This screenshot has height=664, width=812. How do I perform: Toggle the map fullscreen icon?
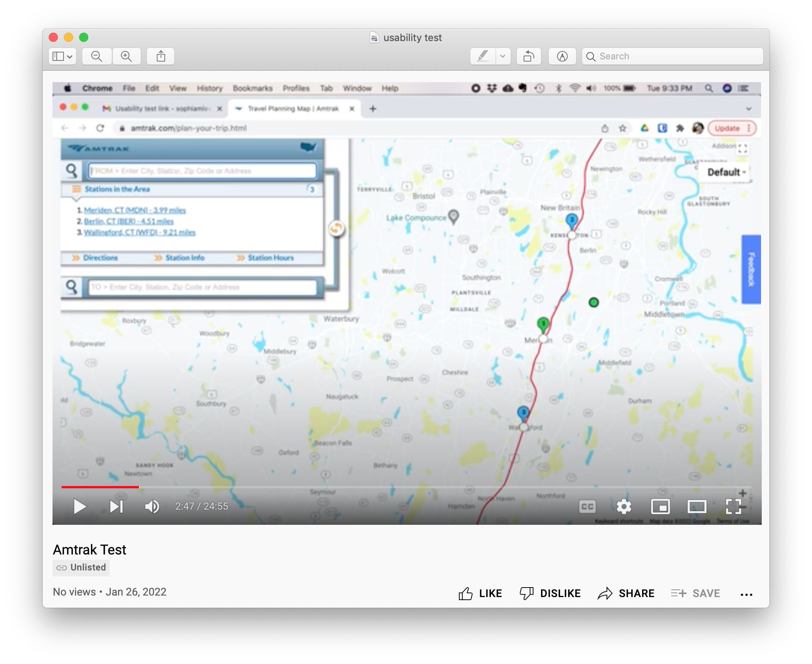(x=743, y=149)
